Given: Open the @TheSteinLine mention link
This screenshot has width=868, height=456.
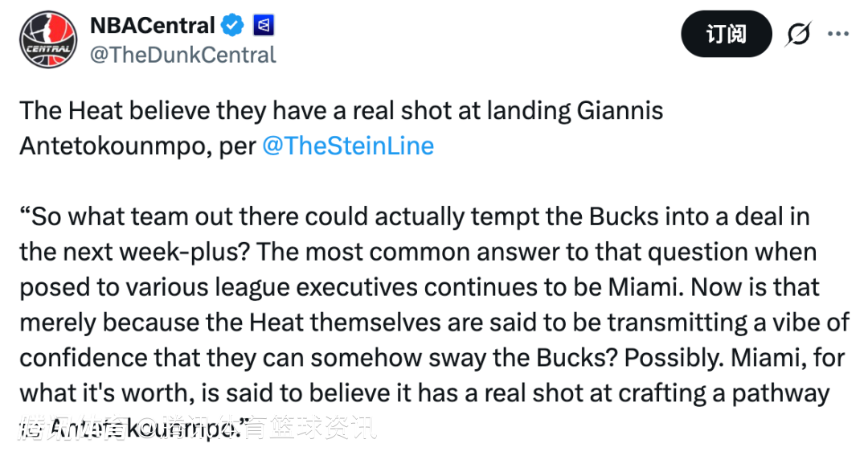Looking at the screenshot, I should point(348,146).
